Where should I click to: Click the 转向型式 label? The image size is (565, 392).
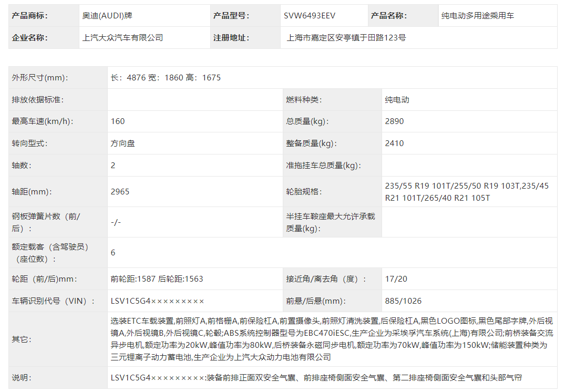29,143
